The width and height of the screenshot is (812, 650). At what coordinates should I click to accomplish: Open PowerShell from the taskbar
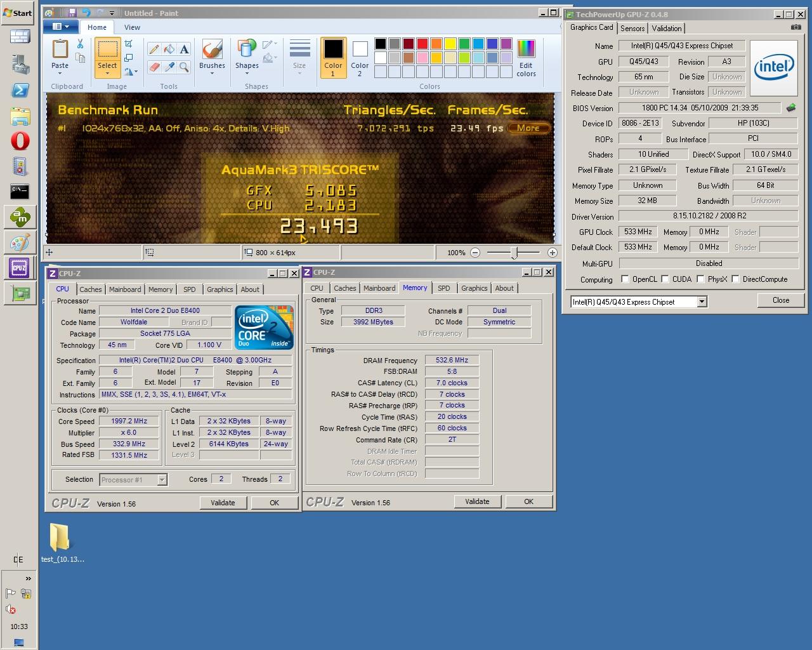pos(20,90)
